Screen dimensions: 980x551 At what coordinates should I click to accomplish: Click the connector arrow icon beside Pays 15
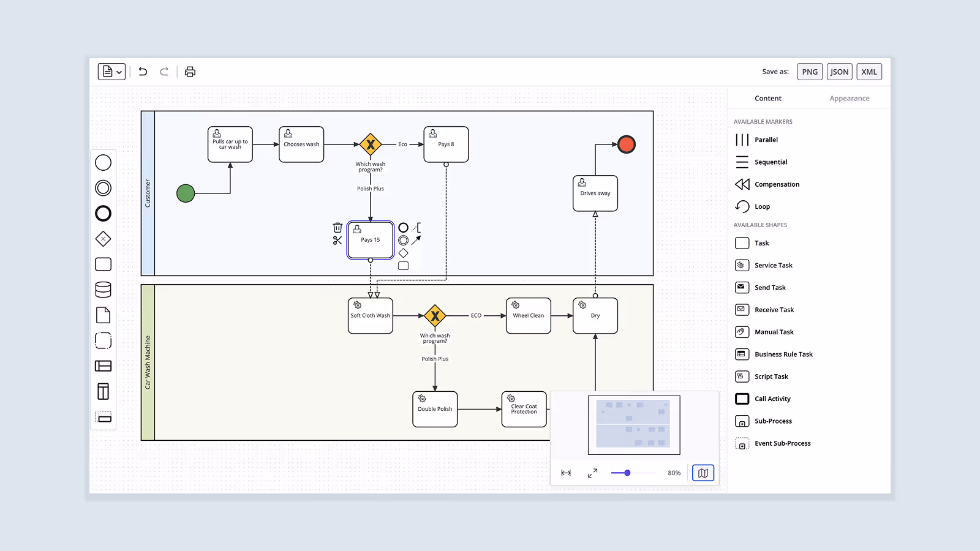pyautogui.click(x=416, y=241)
